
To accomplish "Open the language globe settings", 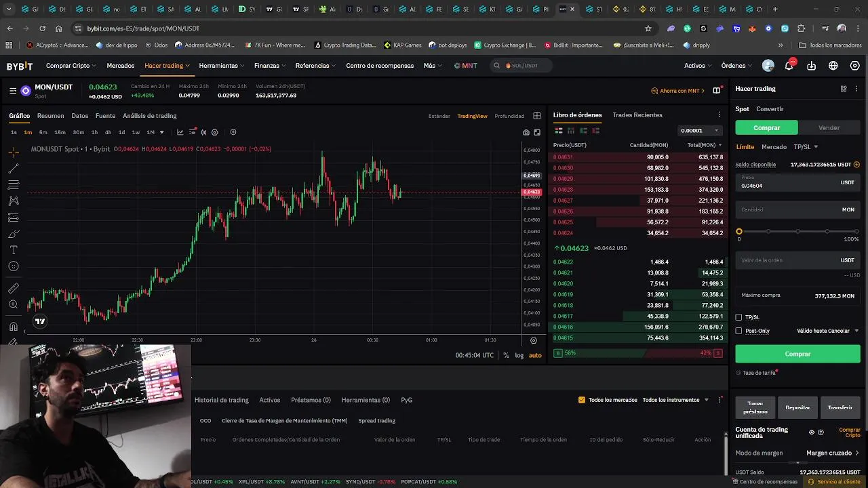I will (833, 66).
